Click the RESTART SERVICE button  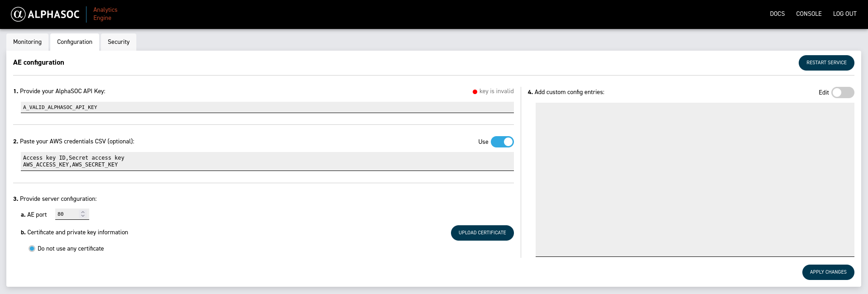(x=826, y=63)
